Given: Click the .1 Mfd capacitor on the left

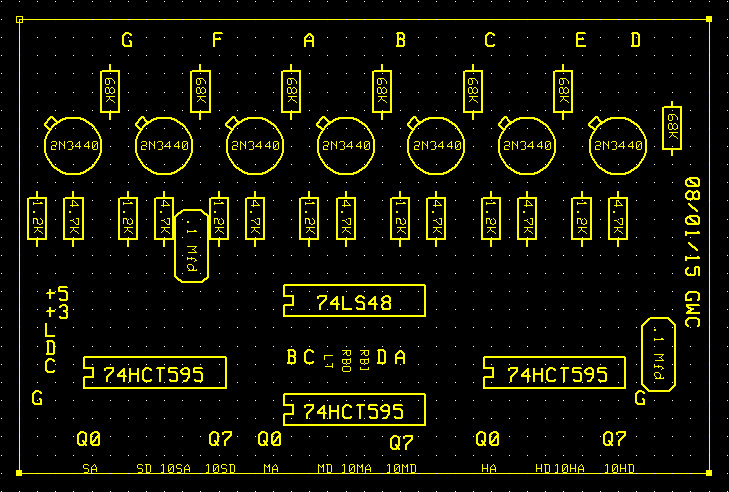Looking at the screenshot, I should pyautogui.click(x=190, y=246).
